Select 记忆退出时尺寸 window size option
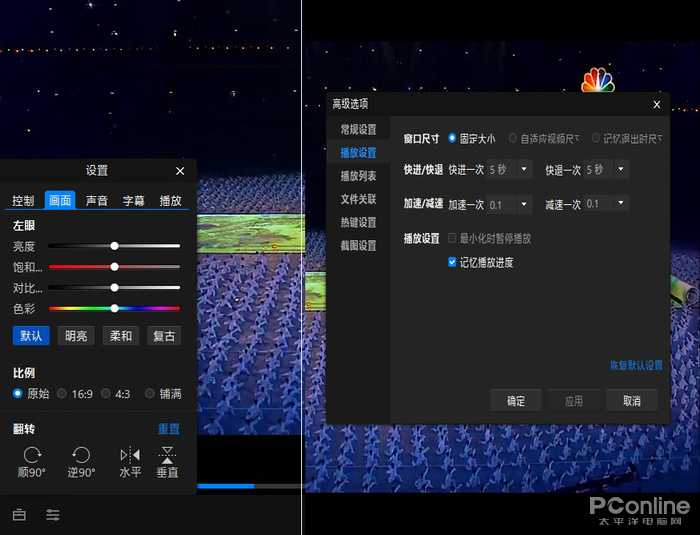 (x=626, y=139)
